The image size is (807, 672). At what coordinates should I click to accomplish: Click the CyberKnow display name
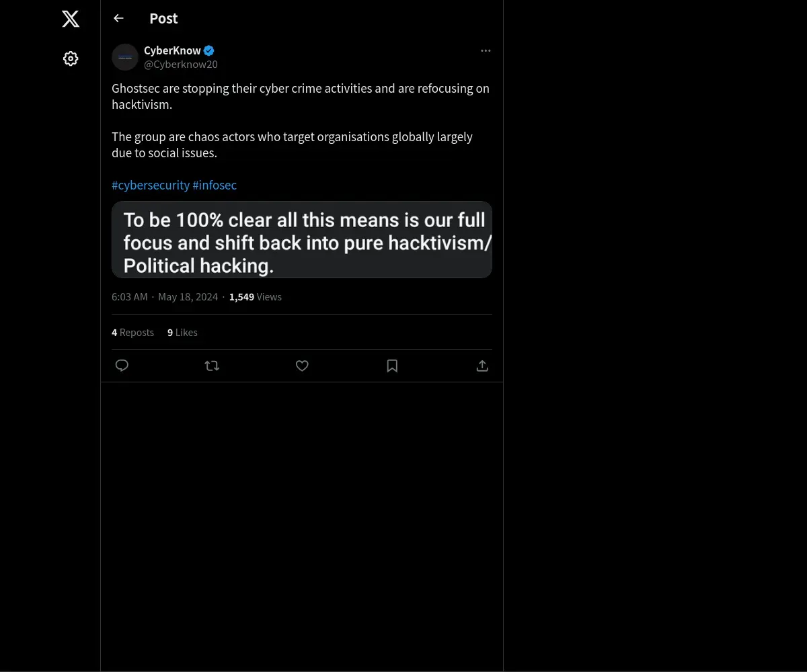172,50
